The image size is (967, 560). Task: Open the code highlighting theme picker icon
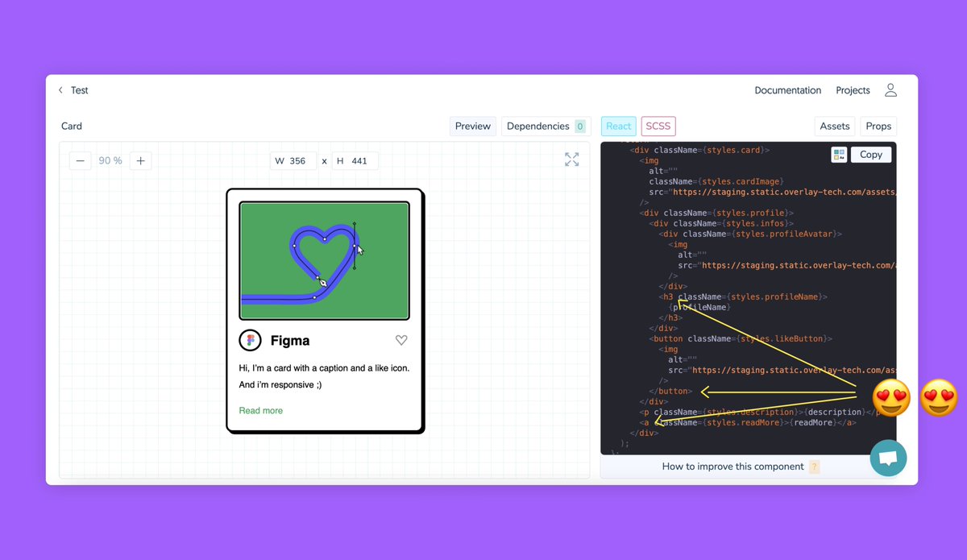(839, 154)
